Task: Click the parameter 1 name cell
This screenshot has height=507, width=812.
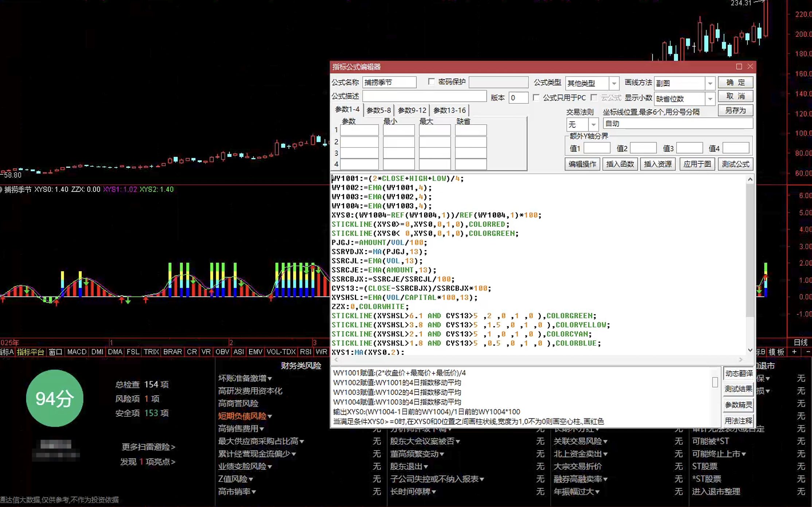Action: pos(359,130)
